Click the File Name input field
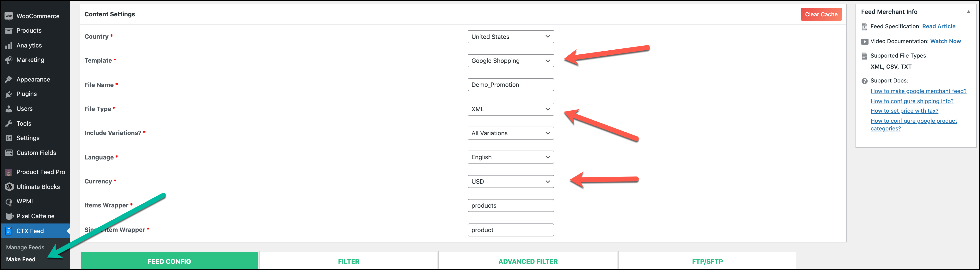Screen dimensions: 980x270 (x=510, y=84)
